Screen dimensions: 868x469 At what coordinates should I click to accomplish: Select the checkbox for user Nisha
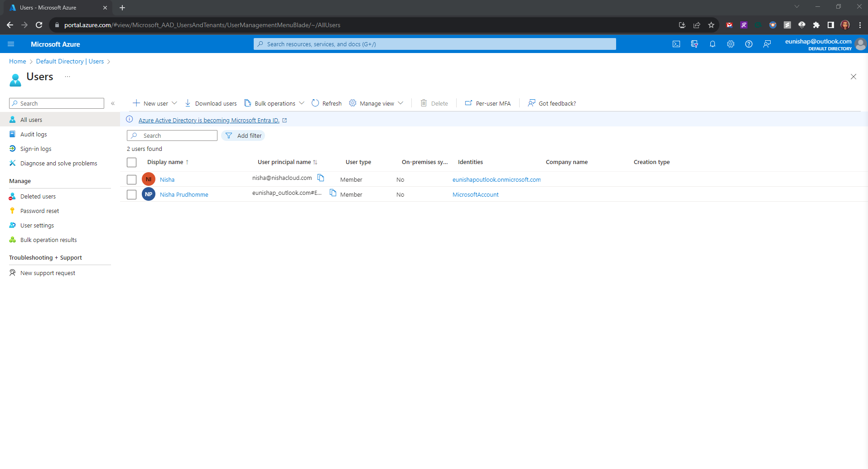(x=131, y=179)
